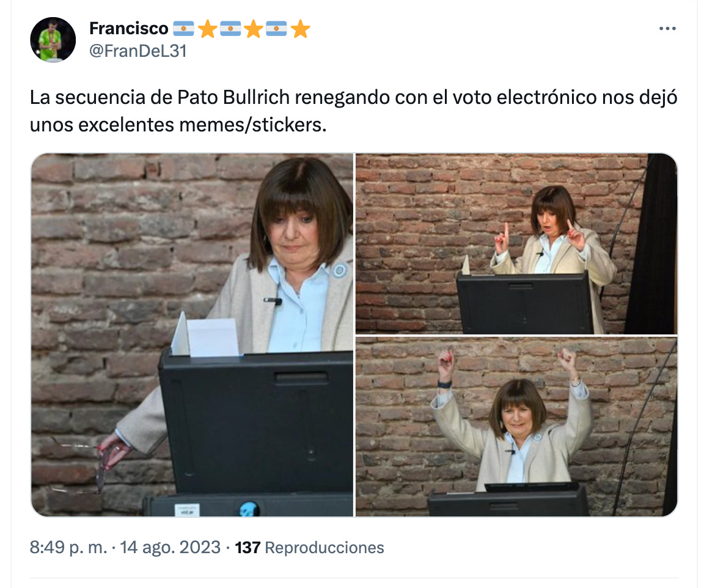Click the first Argentina flag emoji in name
Viewport: 715px width, 588px height.
[184, 29]
